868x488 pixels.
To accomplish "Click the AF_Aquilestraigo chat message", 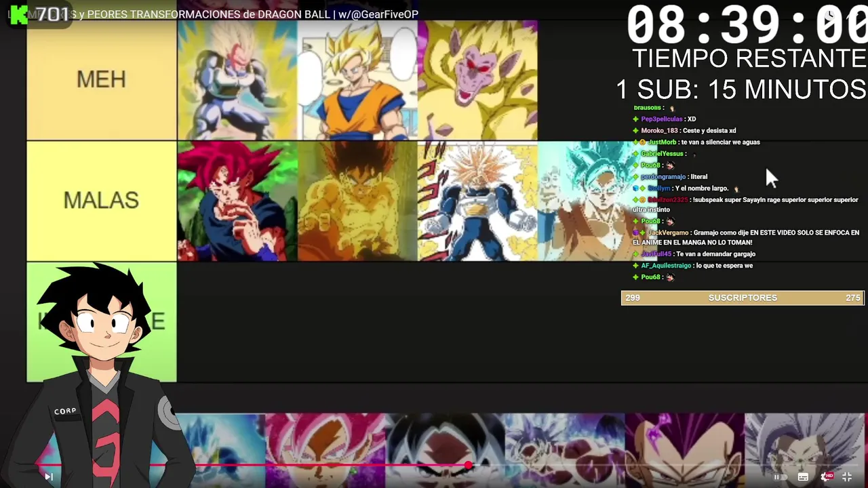I will click(x=692, y=266).
